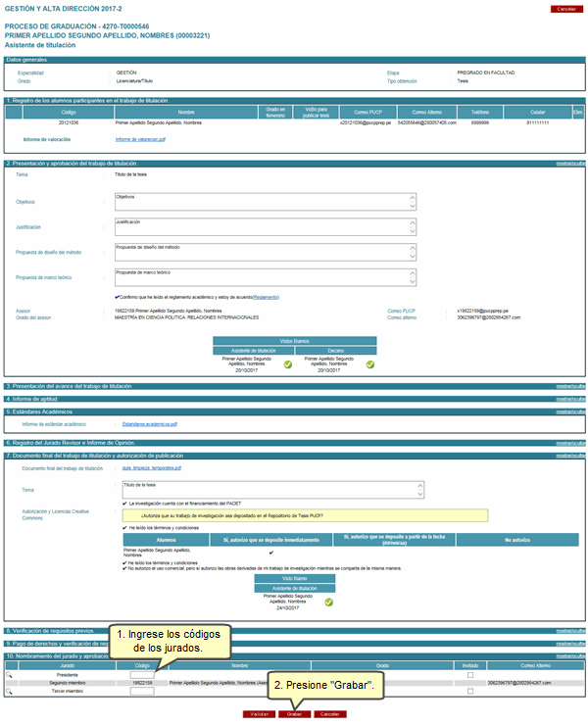Image resolution: width=588 pixels, height=725 pixels.
Task: Toggle mostrar/ocultar for section 5 Estándares Académicos
Action: [570, 411]
